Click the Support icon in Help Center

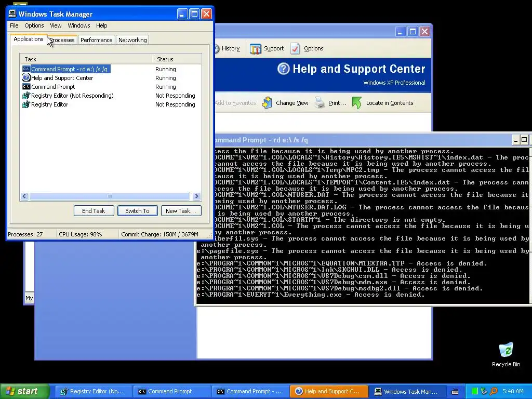256,49
